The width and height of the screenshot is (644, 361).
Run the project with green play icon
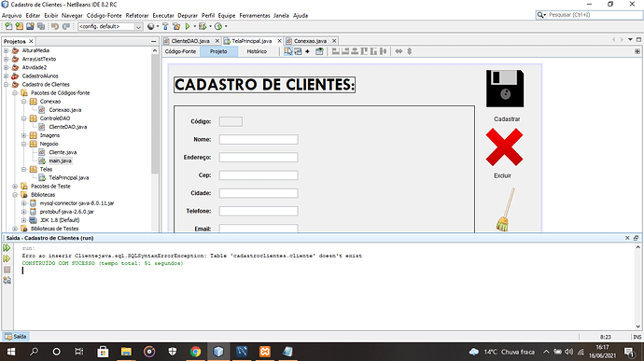(188, 26)
